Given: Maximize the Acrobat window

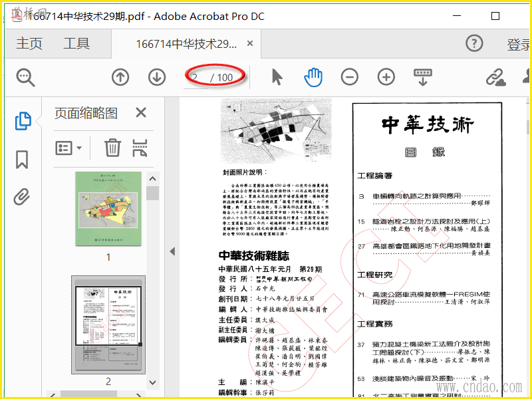Looking at the screenshot, I should [495, 15].
